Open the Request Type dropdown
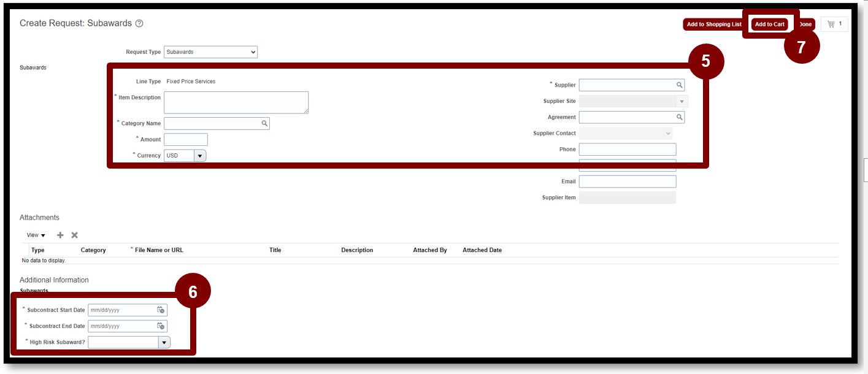Viewport: 868px width, 374px height. pyautogui.click(x=210, y=52)
